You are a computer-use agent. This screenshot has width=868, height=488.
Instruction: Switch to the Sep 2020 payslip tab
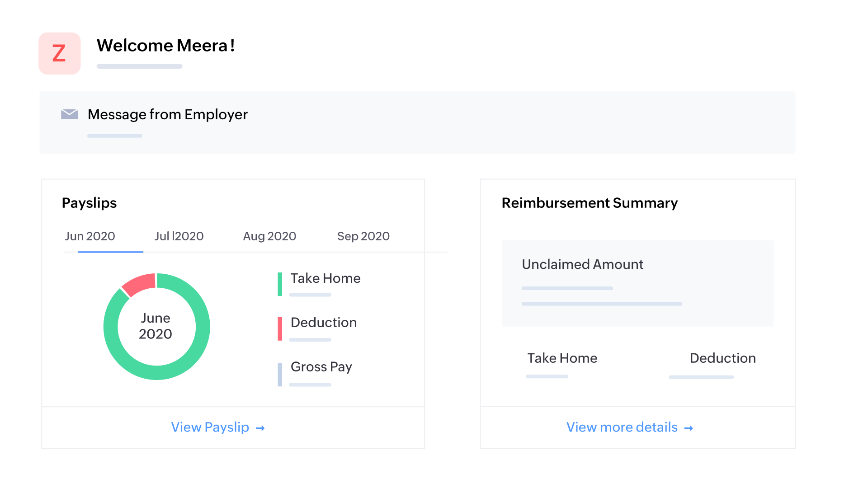click(363, 236)
